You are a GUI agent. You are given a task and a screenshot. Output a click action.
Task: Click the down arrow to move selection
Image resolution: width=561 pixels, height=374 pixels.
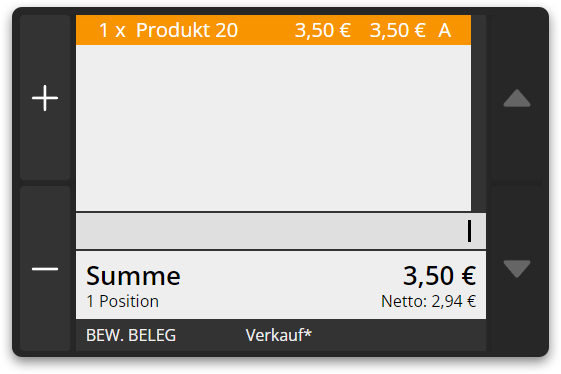point(517,268)
